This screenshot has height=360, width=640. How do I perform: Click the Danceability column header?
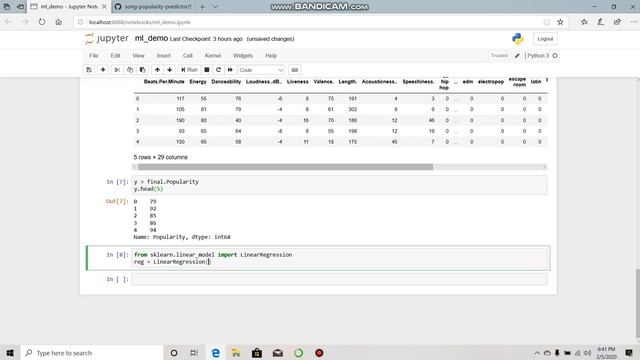coord(226,82)
